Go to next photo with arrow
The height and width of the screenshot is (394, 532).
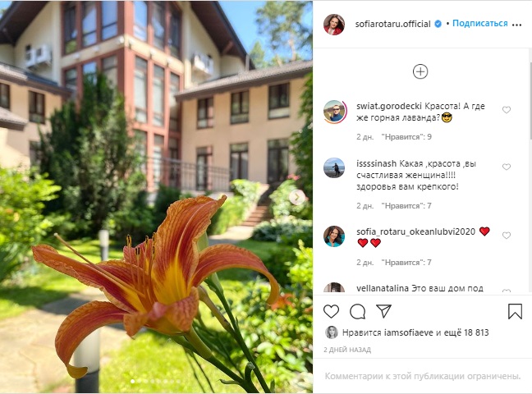coord(296,196)
